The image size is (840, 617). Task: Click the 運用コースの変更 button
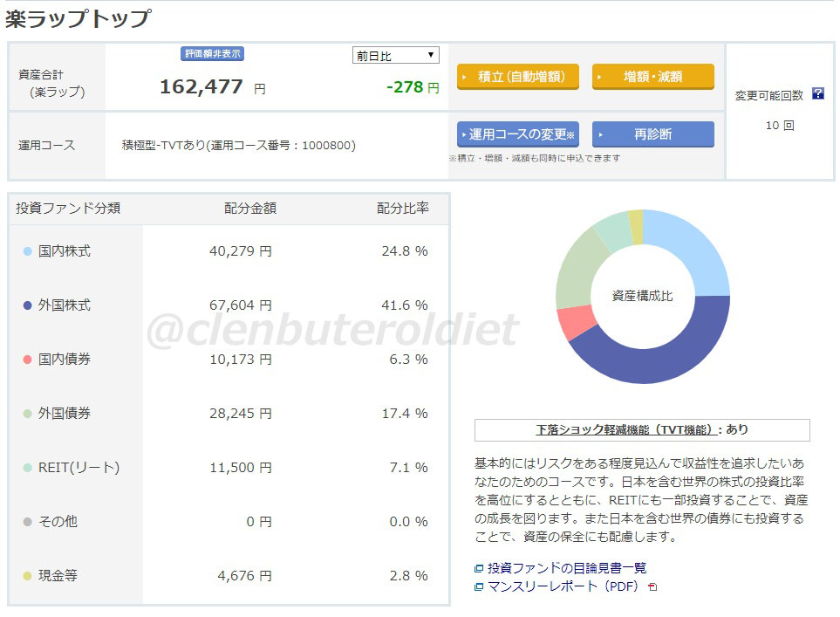[517, 134]
